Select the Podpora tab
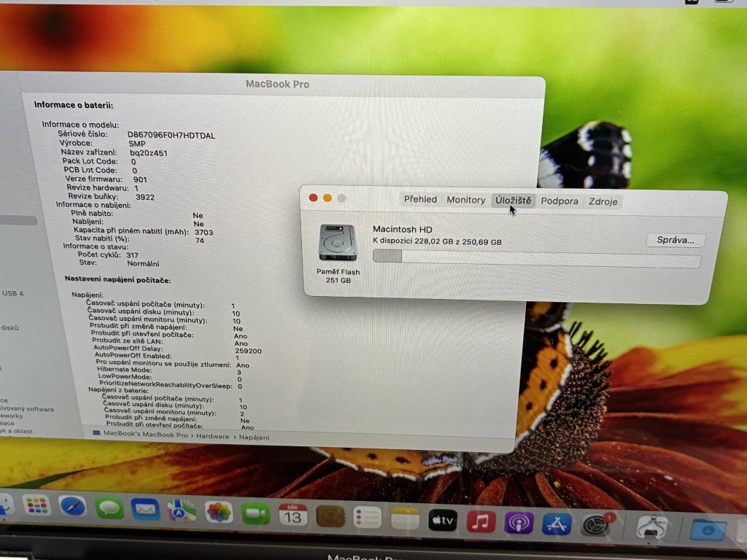The width and height of the screenshot is (747, 560). [x=560, y=201]
